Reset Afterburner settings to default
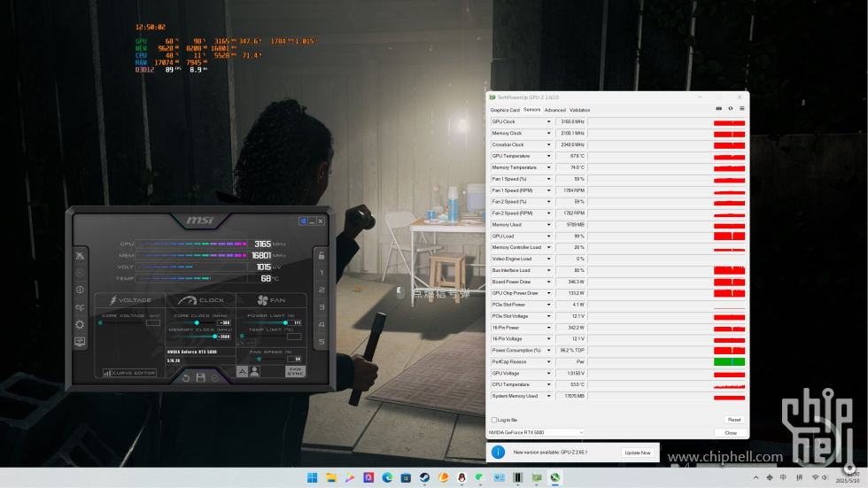 click(186, 377)
